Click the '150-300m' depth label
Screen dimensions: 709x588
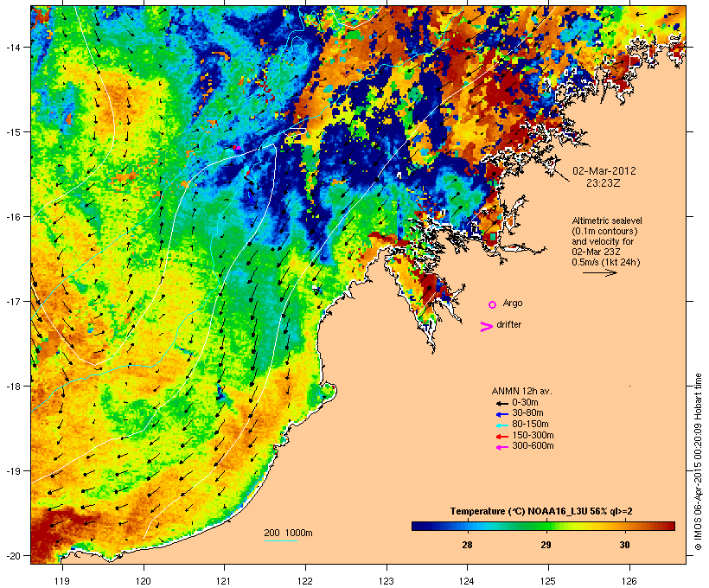533,435
